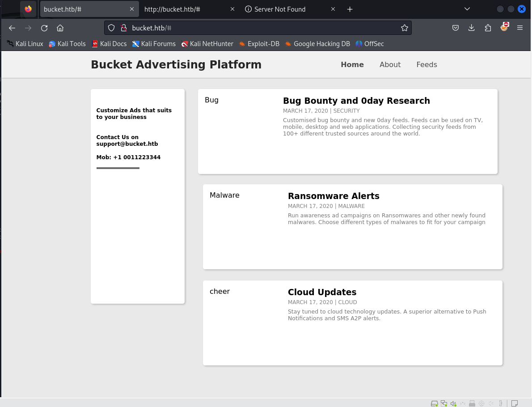This screenshot has height=407, width=532.
Task: Open the downloads panel
Action: [x=471, y=28]
